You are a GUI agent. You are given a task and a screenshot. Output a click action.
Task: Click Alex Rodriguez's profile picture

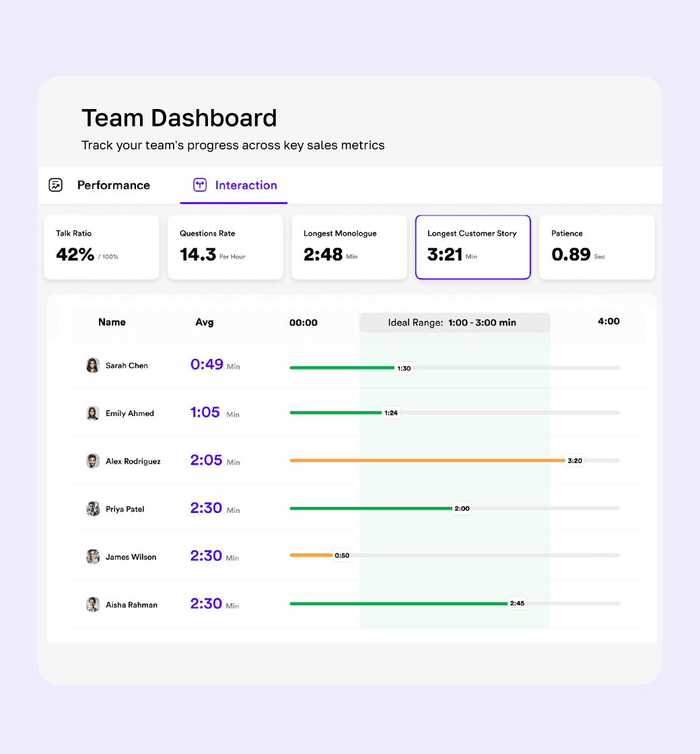[x=93, y=461]
